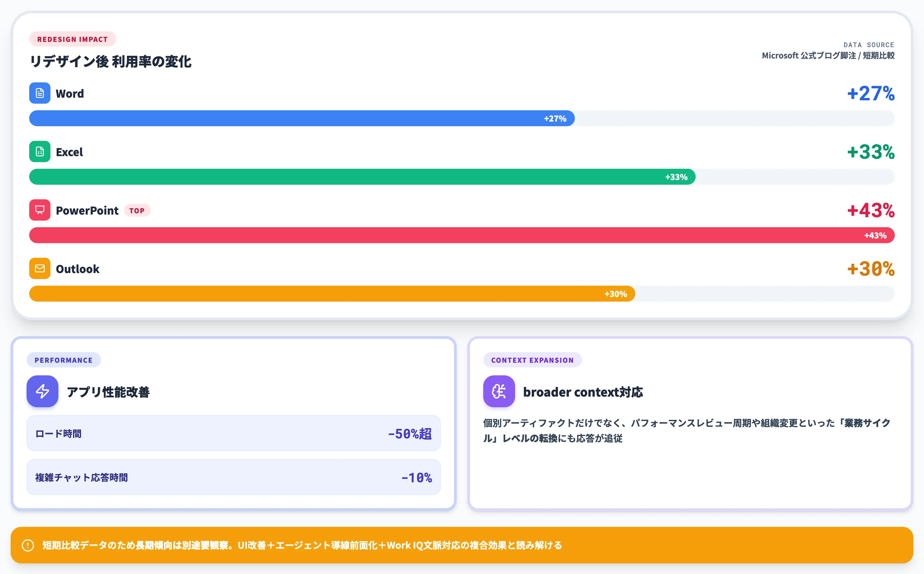Click the orange Outlook mail icon
Image resolution: width=924 pixels, height=574 pixels.
[x=40, y=268]
